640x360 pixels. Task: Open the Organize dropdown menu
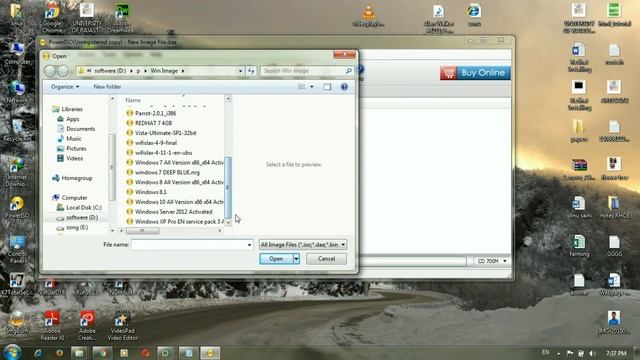(65, 87)
